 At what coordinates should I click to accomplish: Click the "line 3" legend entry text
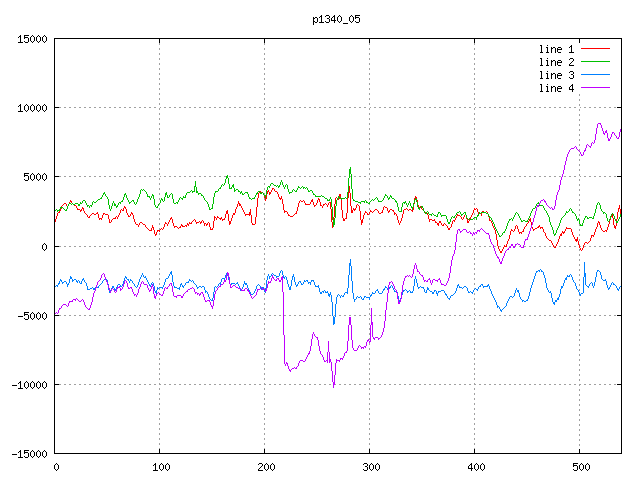click(557, 75)
